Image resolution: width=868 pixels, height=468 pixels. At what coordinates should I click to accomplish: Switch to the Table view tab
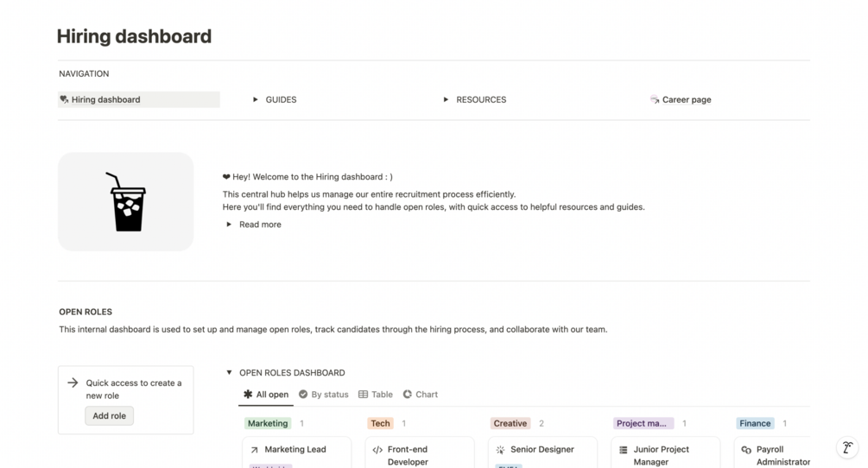pyautogui.click(x=376, y=395)
